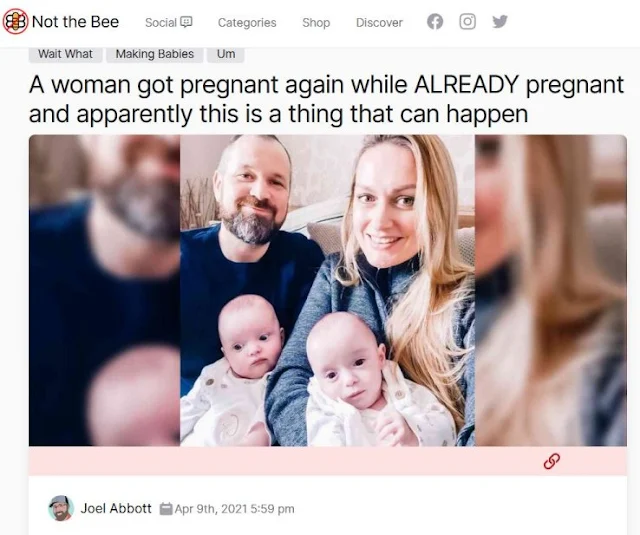Open the Twitter bird icon
The height and width of the screenshot is (535, 640).
(500, 22)
